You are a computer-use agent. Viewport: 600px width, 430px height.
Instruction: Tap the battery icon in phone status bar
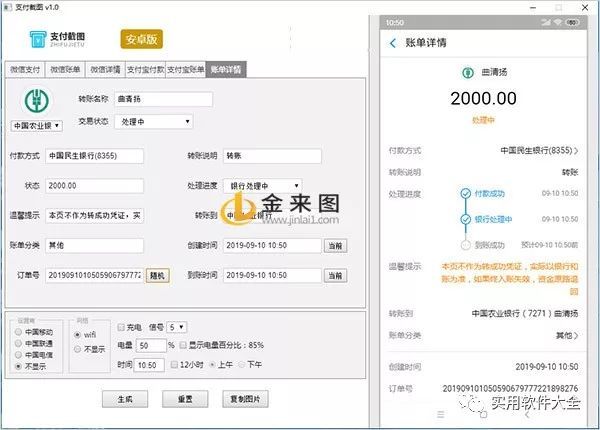pos(572,23)
